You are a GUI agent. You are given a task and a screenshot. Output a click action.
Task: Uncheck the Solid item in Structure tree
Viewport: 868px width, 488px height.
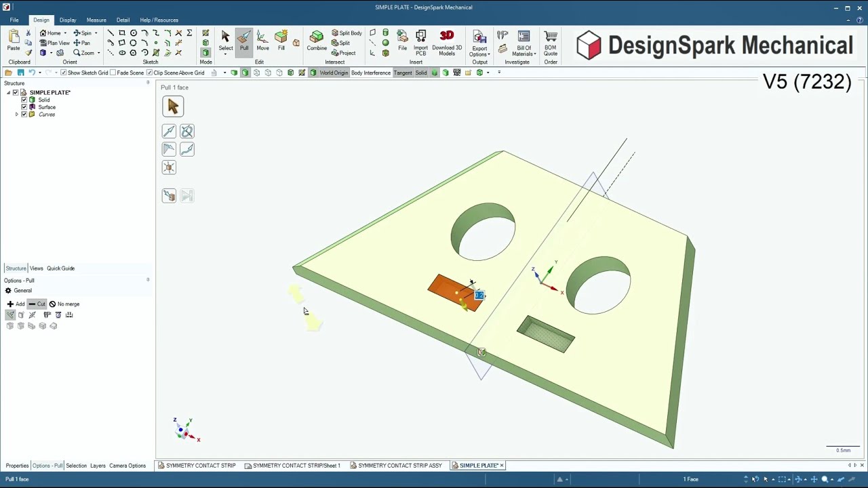coord(24,100)
